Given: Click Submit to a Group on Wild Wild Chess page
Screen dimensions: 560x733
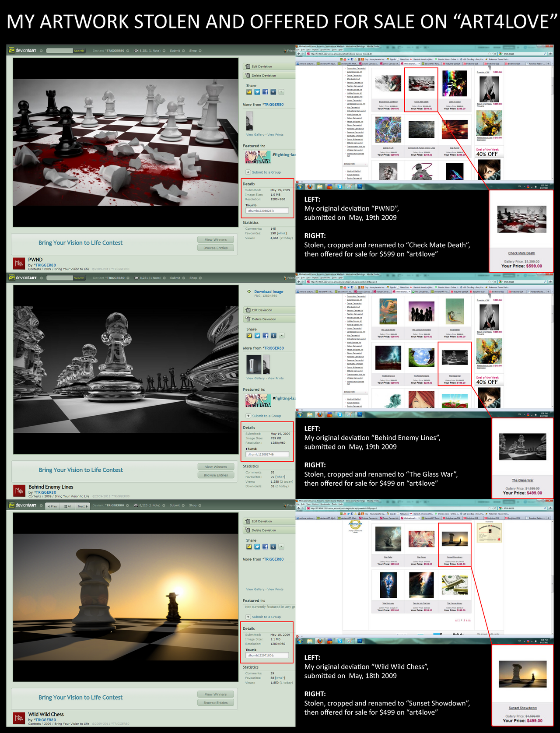Looking at the screenshot, I should tap(263, 617).
